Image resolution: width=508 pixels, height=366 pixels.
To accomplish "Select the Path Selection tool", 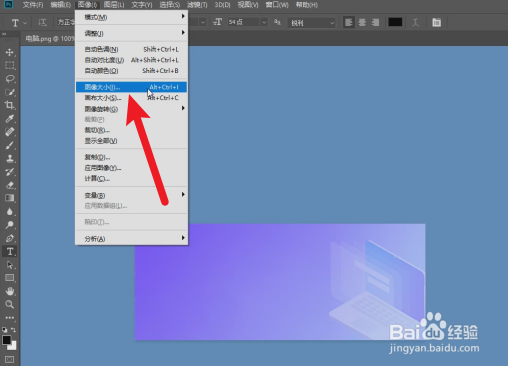I will pyautogui.click(x=10, y=265).
